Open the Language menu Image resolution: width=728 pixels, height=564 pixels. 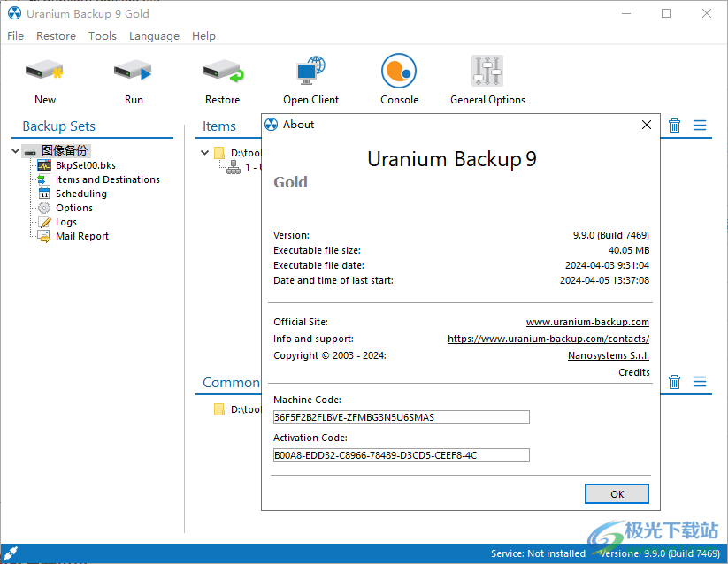coord(154,36)
